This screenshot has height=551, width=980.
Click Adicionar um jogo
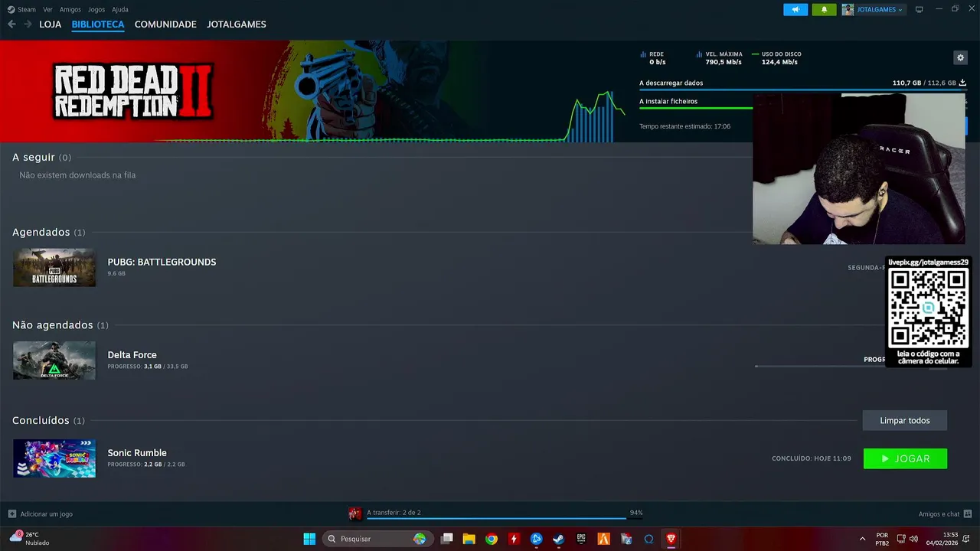(46, 514)
